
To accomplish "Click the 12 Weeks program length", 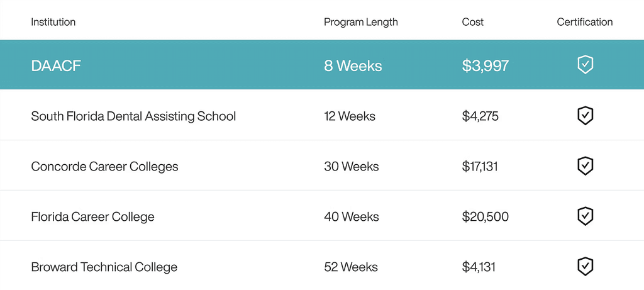I will tap(350, 116).
